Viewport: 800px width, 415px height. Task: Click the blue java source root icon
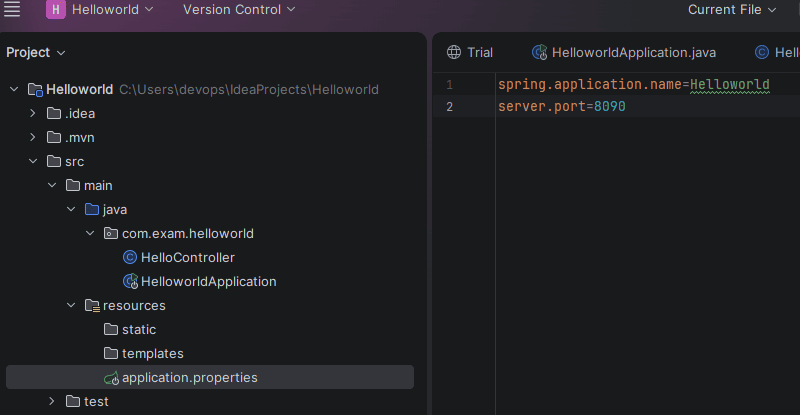tap(92, 209)
